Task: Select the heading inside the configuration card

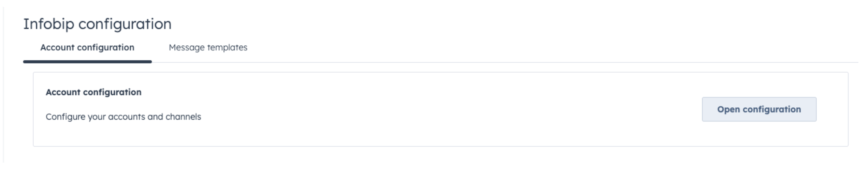Action: pyautogui.click(x=93, y=92)
